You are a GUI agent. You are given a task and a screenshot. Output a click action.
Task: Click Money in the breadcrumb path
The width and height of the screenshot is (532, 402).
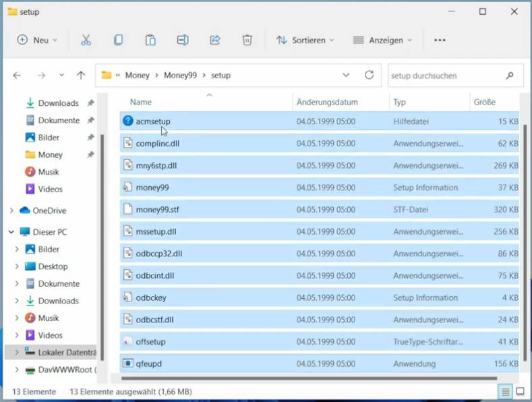[x=137, y=75]
